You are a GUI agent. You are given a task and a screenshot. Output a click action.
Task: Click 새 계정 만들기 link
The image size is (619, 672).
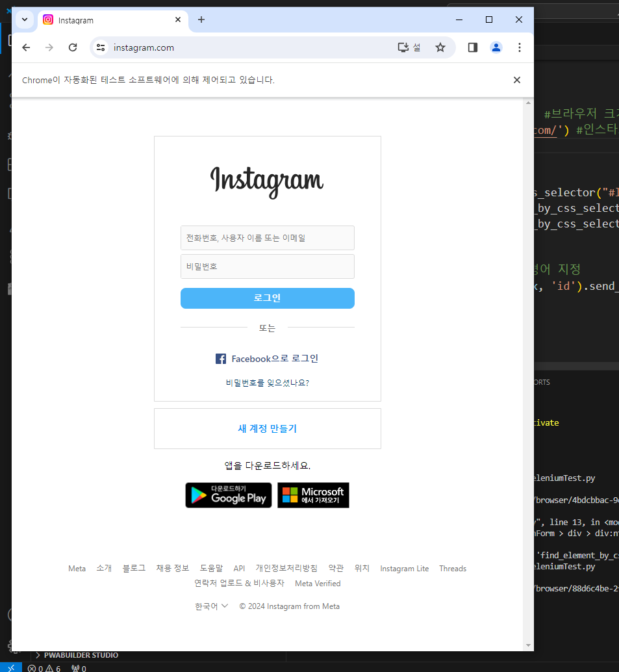point(268,428)
